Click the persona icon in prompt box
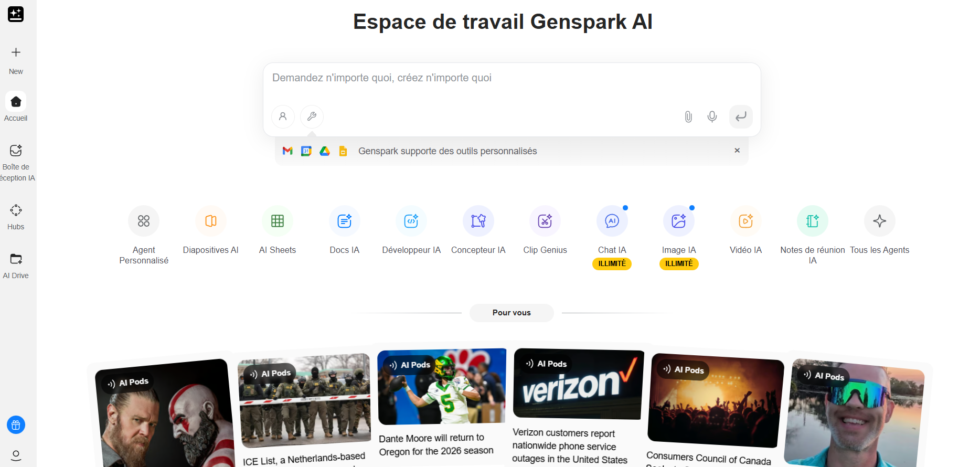This screenshot has width=980, height=467. [283, 116]
